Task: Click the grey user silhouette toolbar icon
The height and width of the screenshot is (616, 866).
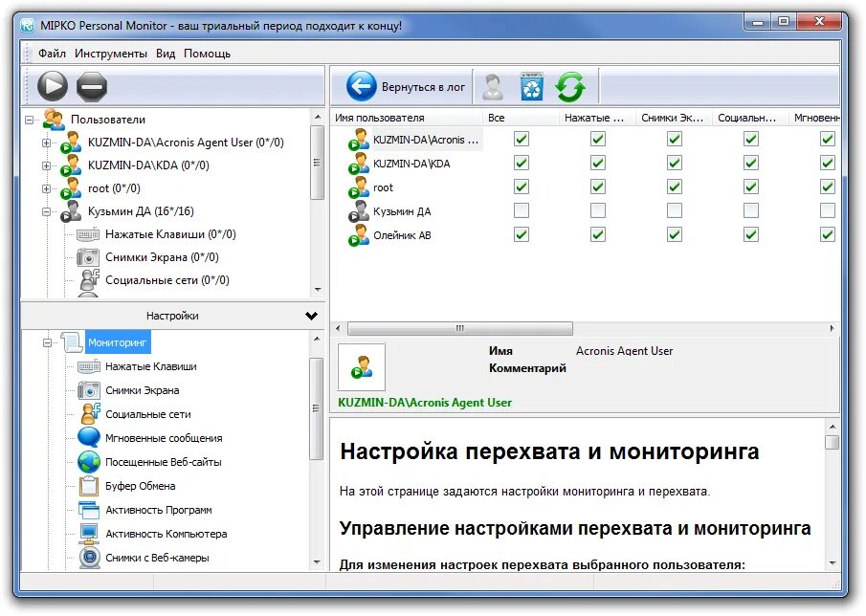Action: point(493,87)
